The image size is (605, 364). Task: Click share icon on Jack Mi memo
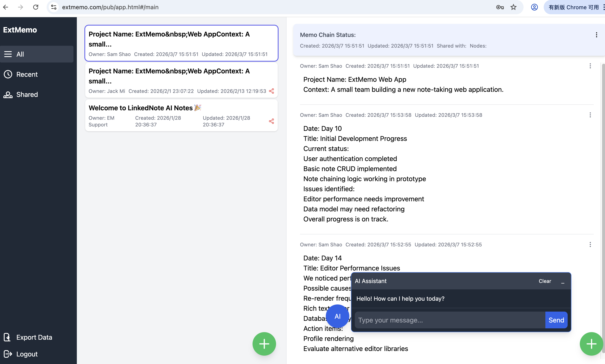pos(271,91)
